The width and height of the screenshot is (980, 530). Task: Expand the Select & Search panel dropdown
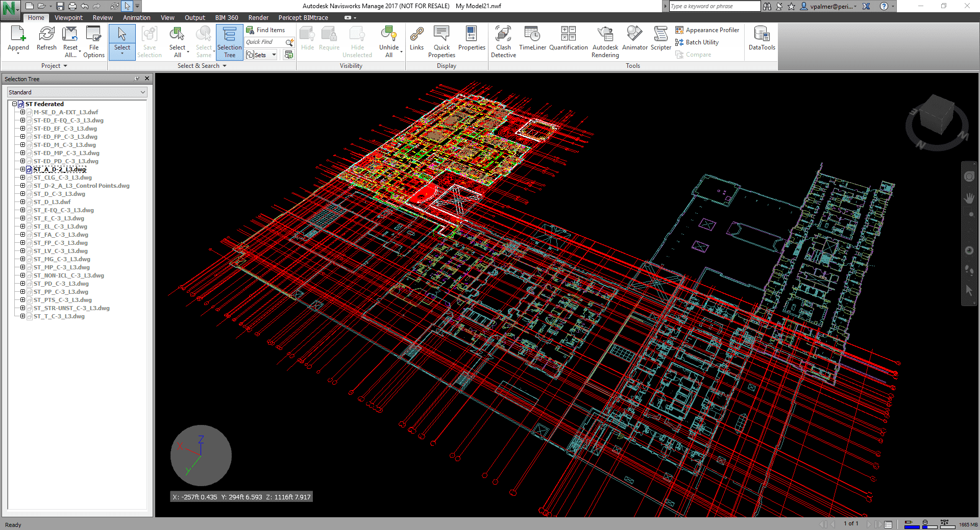[x=202, y=66]
